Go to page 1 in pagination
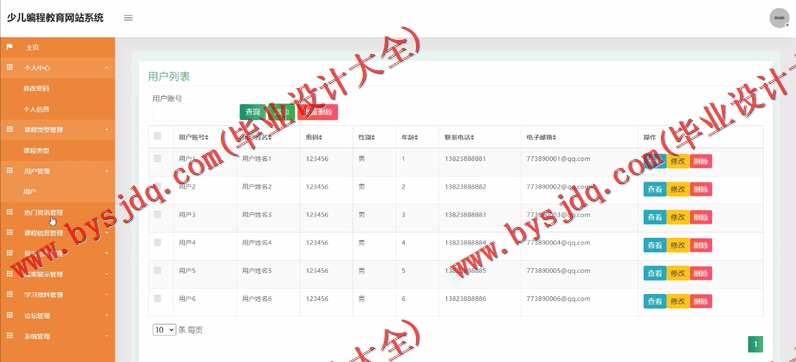 pyautogui.click(x=755, y=345)
